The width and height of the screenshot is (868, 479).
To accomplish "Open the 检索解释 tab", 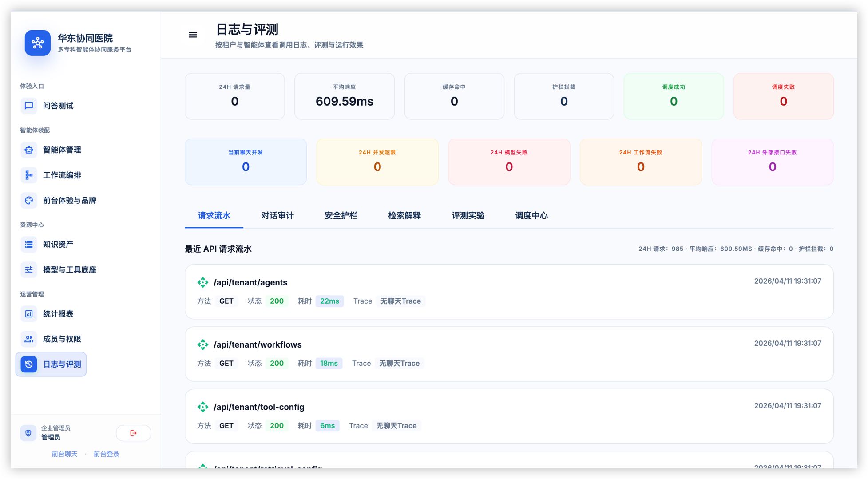I will click(404, 216).
